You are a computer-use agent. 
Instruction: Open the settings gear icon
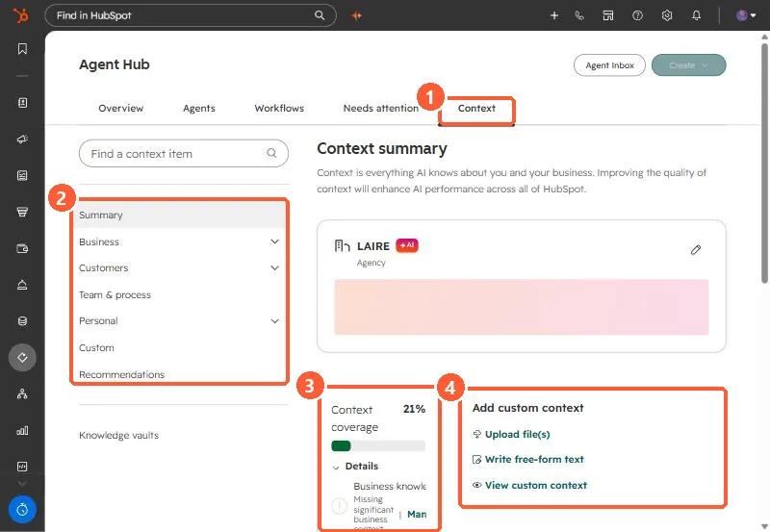(666, 15)
